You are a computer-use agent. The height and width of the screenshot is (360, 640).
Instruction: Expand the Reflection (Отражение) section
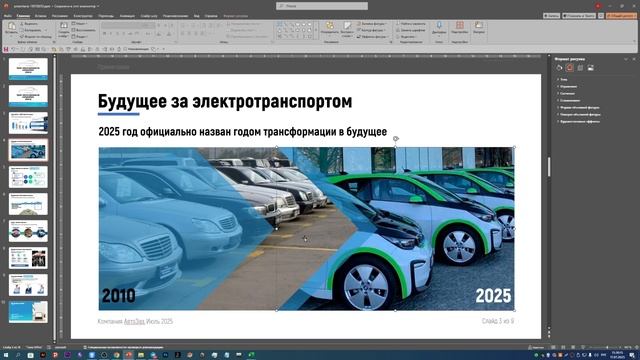[568, 87]
